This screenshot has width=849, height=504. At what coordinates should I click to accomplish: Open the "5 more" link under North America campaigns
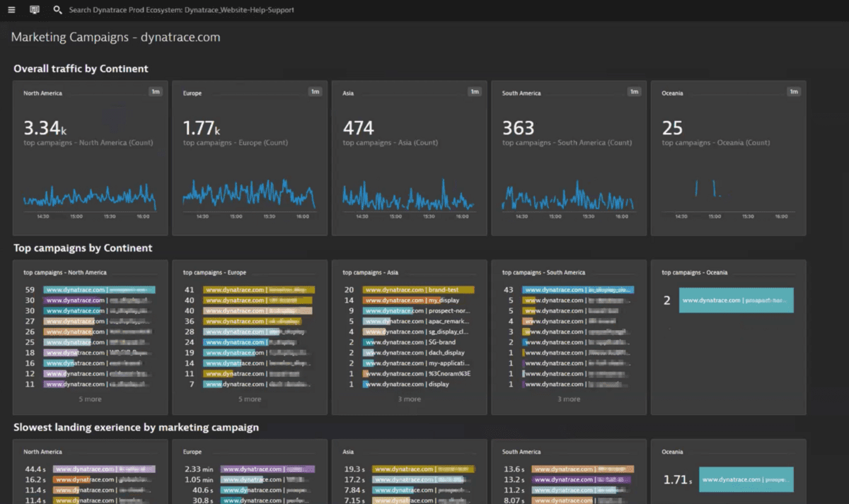point(89,398)
